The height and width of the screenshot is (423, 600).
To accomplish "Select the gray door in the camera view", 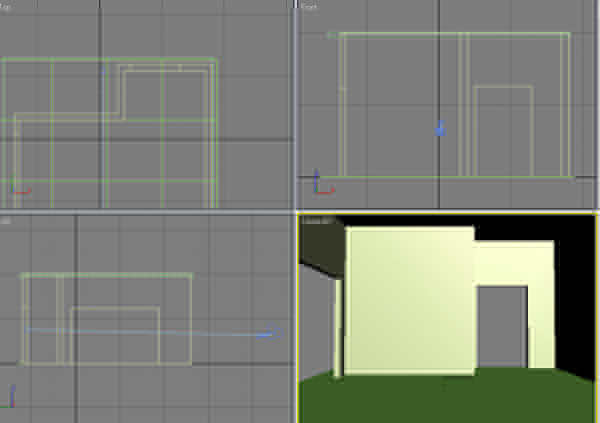I will (x=502, y=327).
